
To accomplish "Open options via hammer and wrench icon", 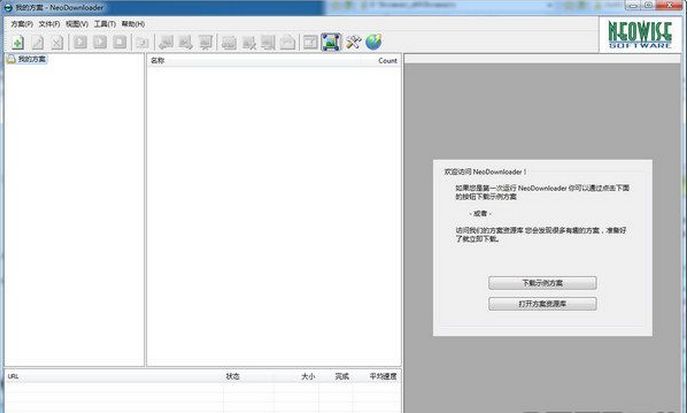I will [x=353, y=42].
